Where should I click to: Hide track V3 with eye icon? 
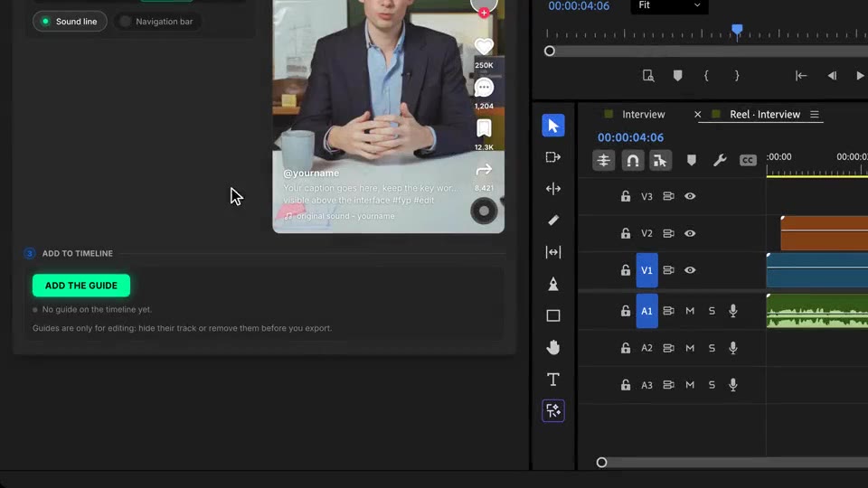[x=690, y=196]
